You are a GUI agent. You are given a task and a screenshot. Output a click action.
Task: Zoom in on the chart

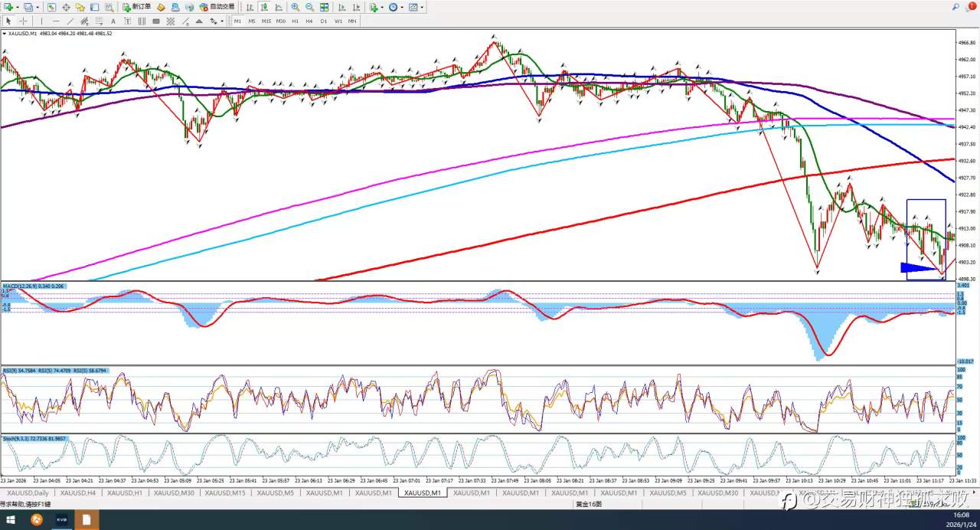[x=296, y=7]
